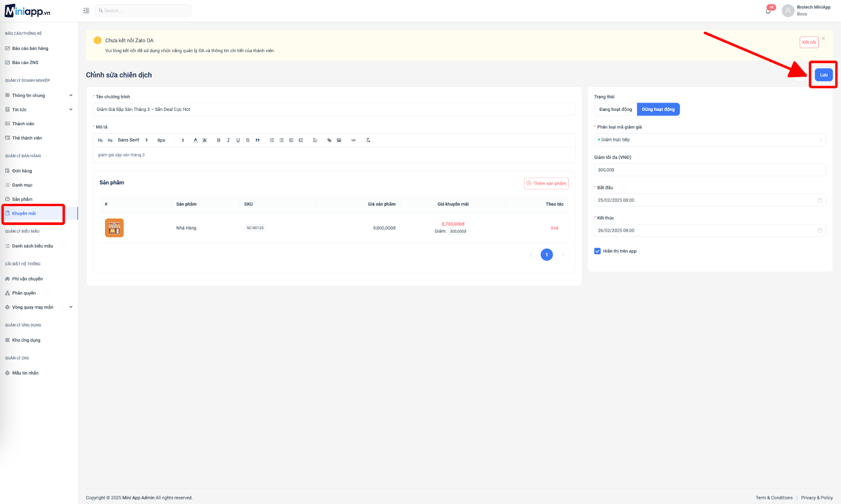Screen dimensions: 841x504
Task: Click the Kết nối Zalo OA button
Action: (809, 42)
